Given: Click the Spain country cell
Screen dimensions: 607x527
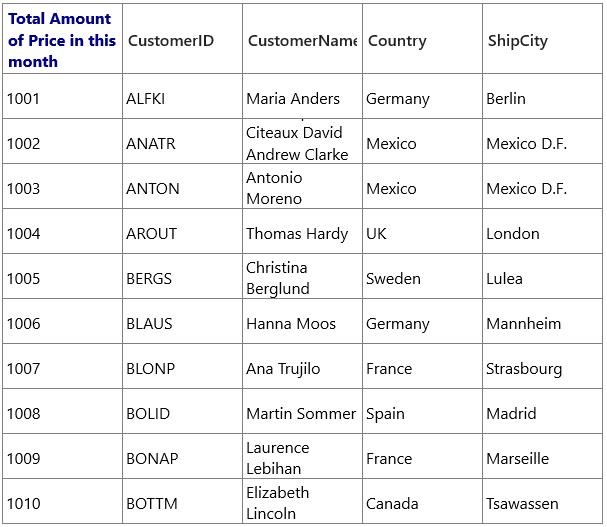Looking at the screenshot, I should pyautogui.click(x=422, y=411).
